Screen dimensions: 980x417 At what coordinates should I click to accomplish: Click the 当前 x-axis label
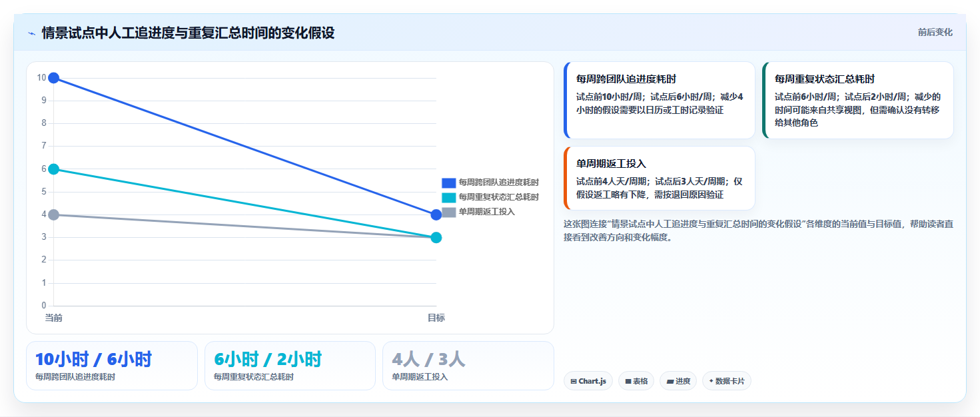pyautogui.click(x=54, y=318)
